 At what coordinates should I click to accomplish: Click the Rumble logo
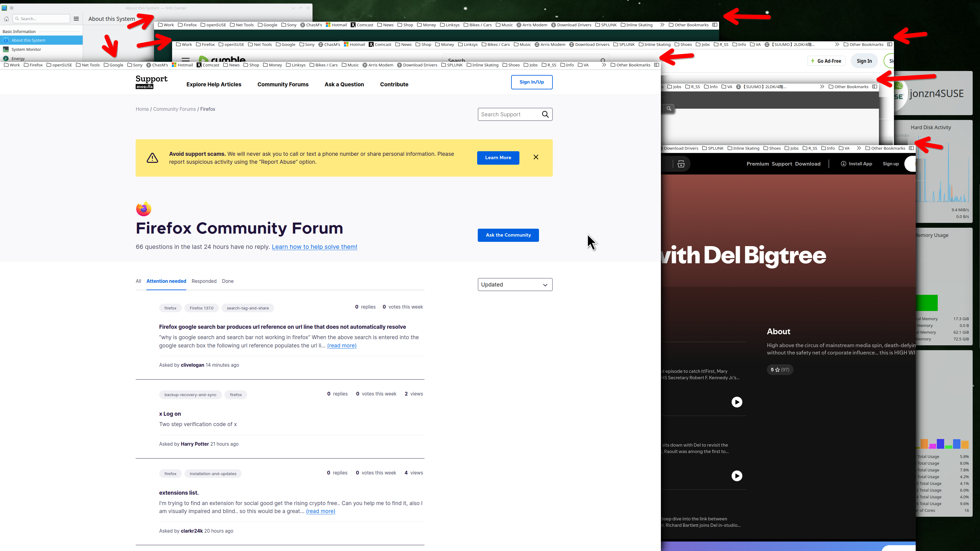222,59
